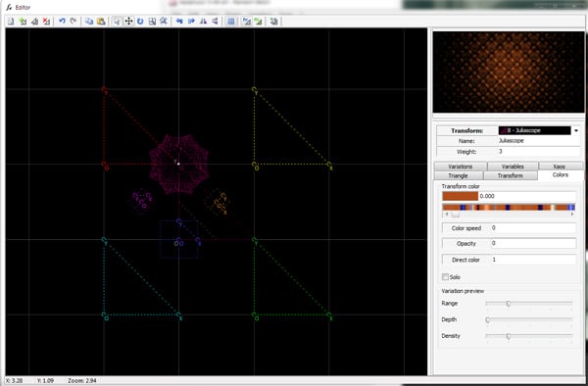Viewport: 588px width, 386px height.
Task: Click the green final transform icon
Action: pyautogui.click(x=258, y=22)
